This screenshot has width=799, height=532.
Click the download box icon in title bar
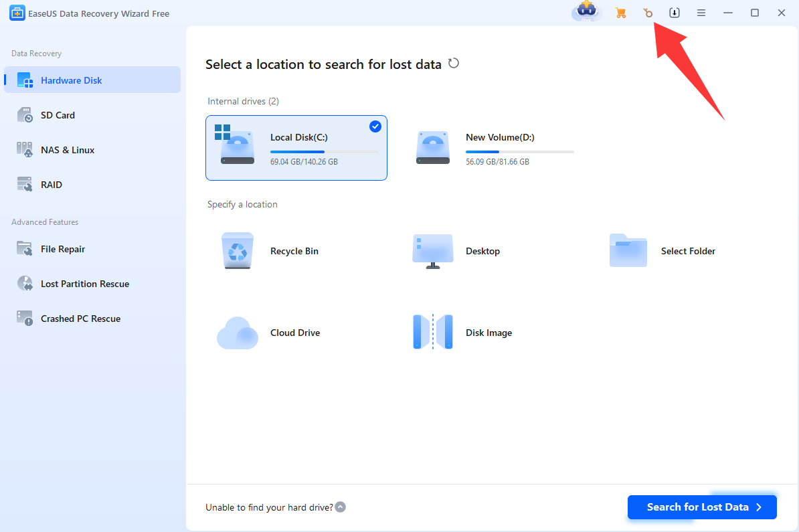(675, 13)
